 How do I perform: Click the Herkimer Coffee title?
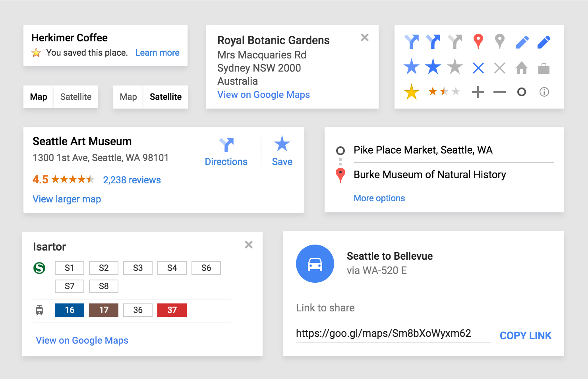[x=70, y=38]
